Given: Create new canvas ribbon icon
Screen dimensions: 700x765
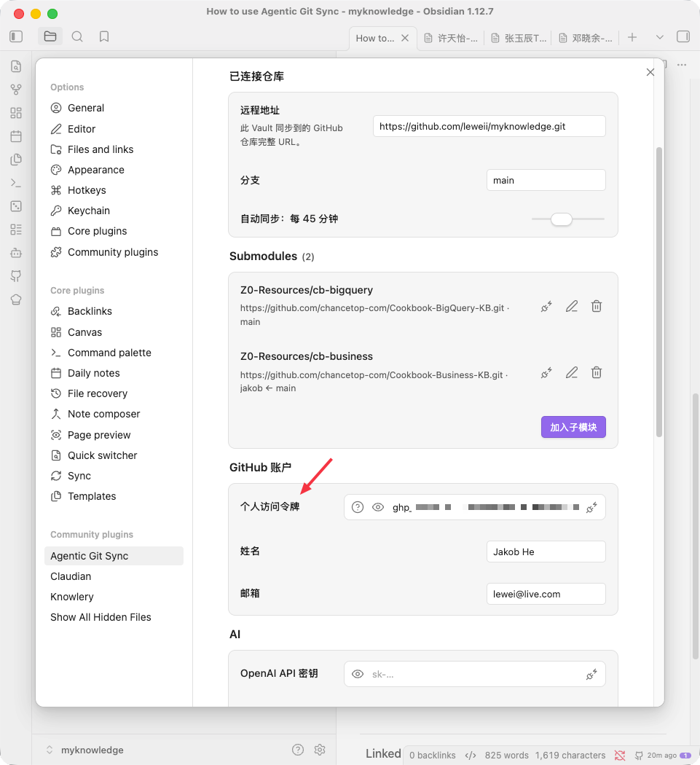Looking at the screenshot, I should click(x=16, y=113).
